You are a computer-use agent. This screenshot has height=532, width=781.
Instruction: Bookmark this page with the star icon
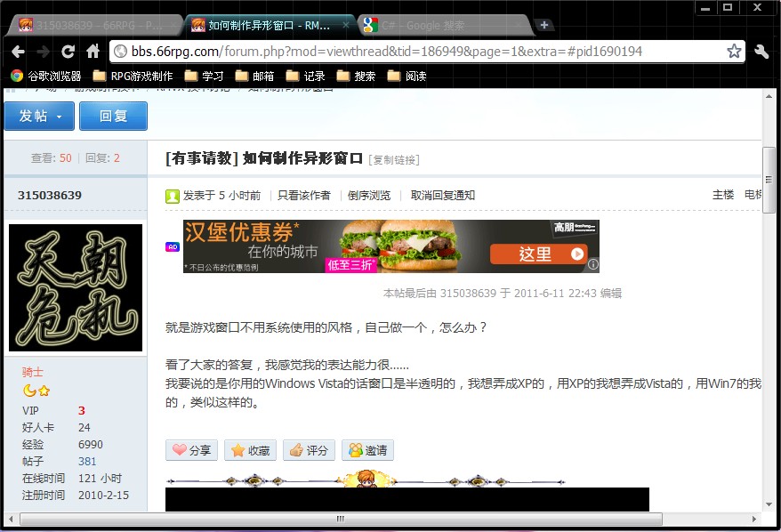click(x=734, y=51)
